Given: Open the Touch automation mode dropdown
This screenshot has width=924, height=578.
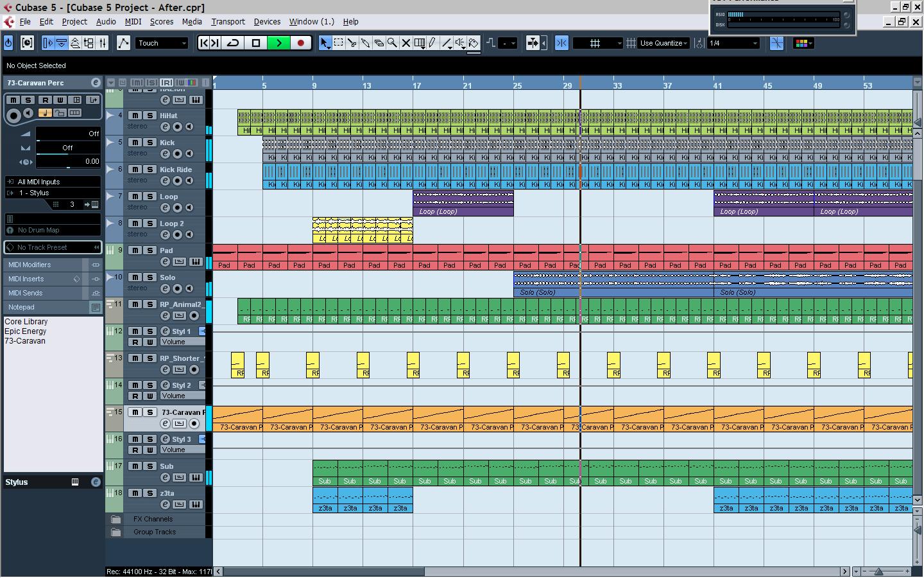Looking at the screenshot, I should [x=162, y=43].
